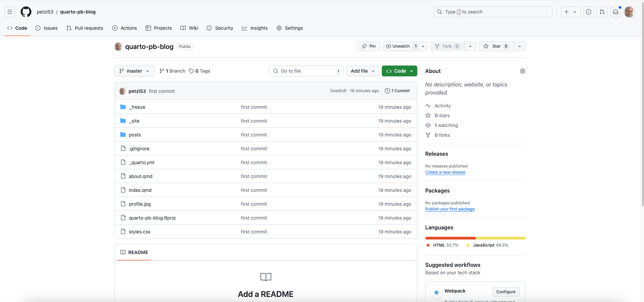Open the Insights tab
Screen dimensions: 644x302
[255, 28]
